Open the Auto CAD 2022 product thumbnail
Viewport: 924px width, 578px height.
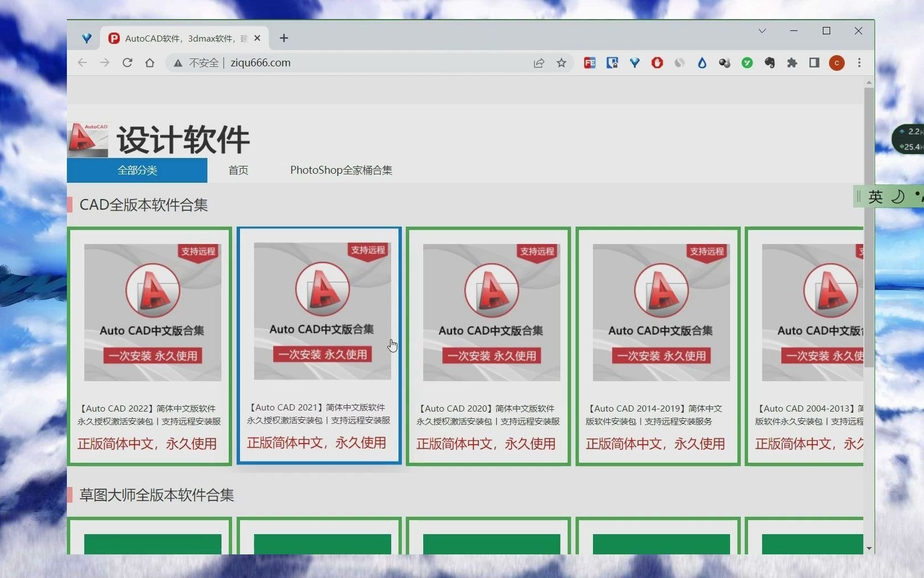(x=153, y=313)
